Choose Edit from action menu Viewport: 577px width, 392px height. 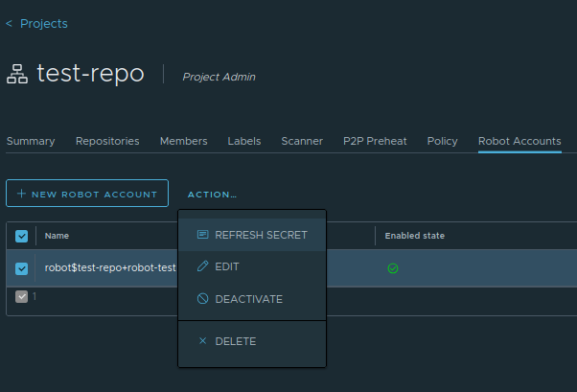point(252,266)
